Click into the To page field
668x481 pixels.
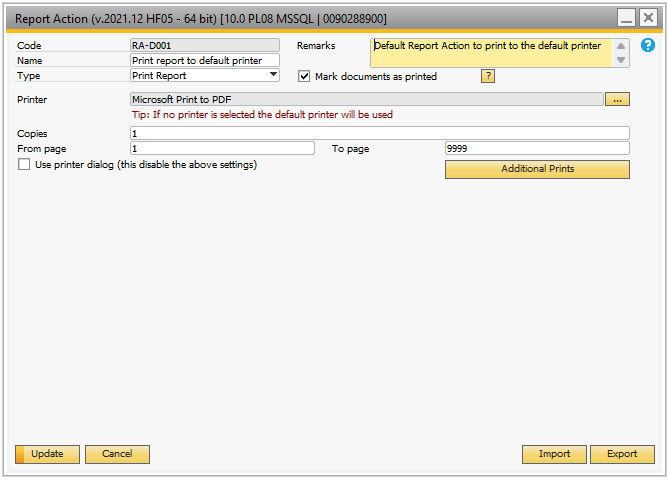(x=537, y=148)
